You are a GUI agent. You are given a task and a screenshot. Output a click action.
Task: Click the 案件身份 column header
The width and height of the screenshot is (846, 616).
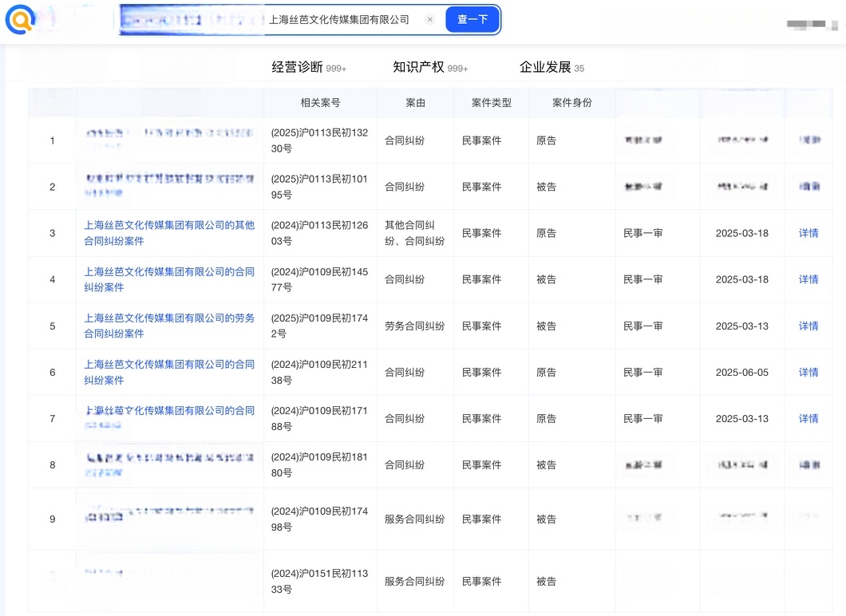point(572,102)
